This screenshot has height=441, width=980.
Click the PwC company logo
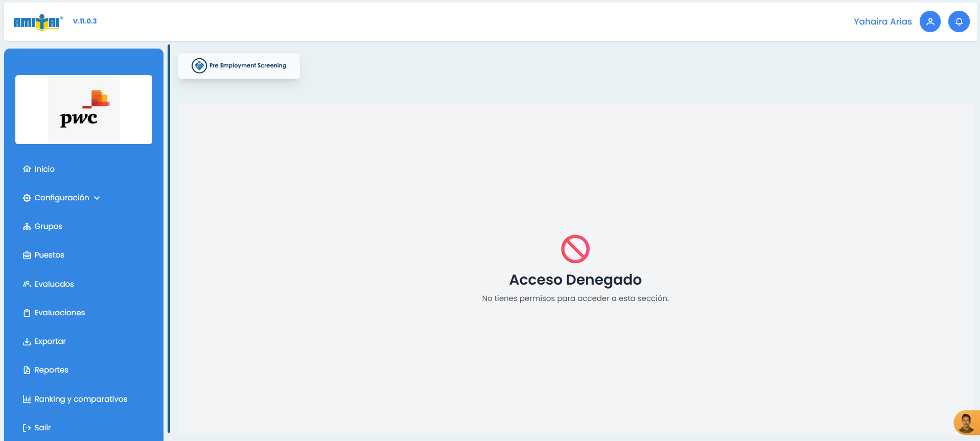coord(84,109)
